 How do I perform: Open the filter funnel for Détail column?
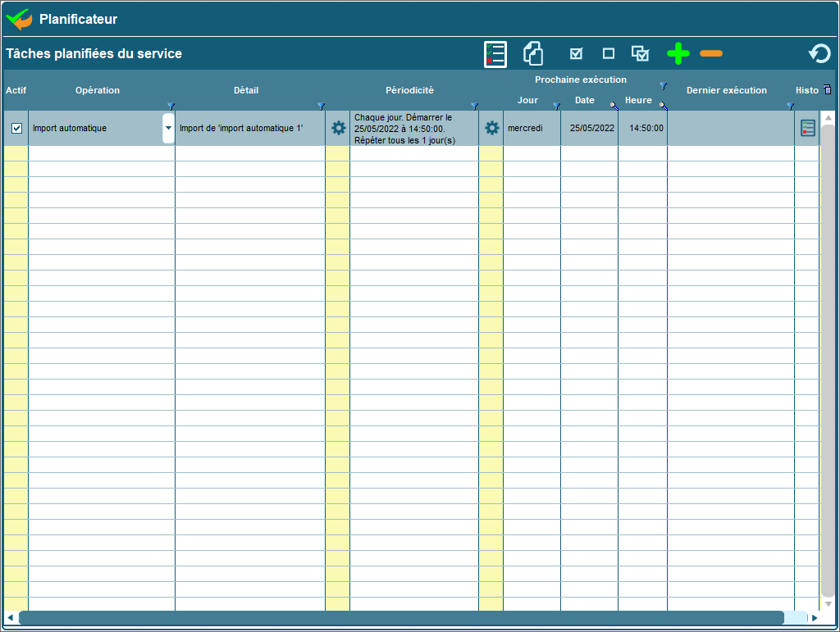[x=321, y=106]
